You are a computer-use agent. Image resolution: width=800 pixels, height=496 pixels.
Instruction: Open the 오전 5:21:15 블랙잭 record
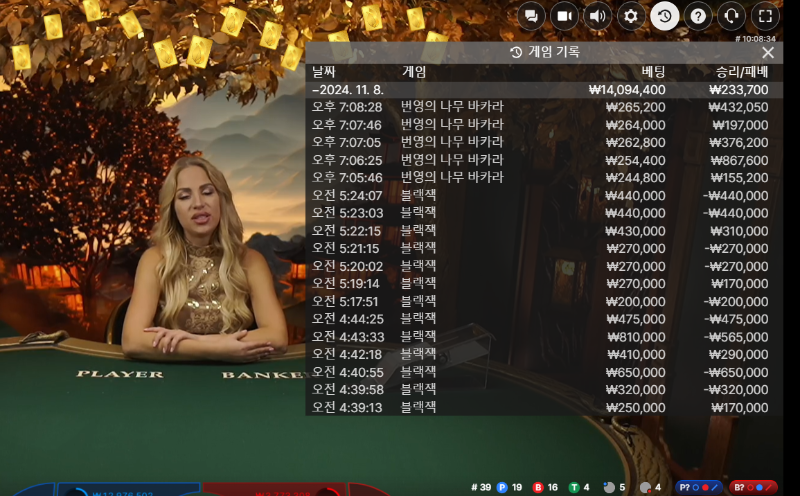point(544,249)
